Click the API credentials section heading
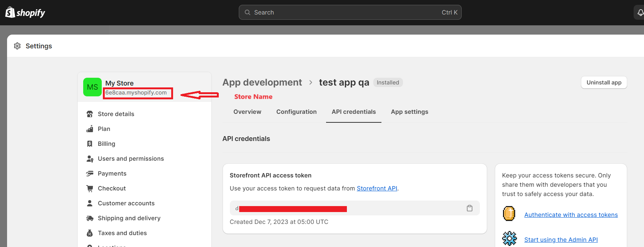The width and height of the screenshot is (644, 247). point(246,139)
